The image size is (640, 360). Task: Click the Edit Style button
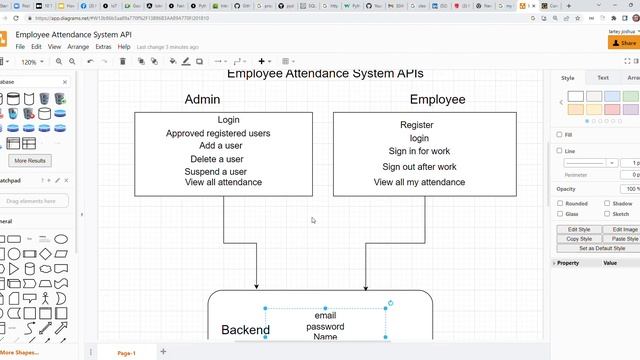pos(579,229)
